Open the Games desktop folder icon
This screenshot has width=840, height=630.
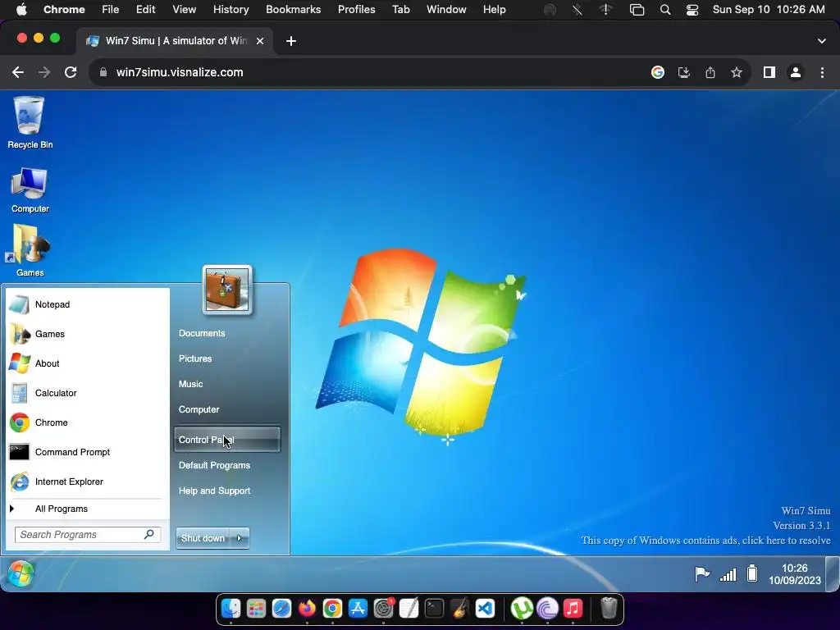point(30,251)
